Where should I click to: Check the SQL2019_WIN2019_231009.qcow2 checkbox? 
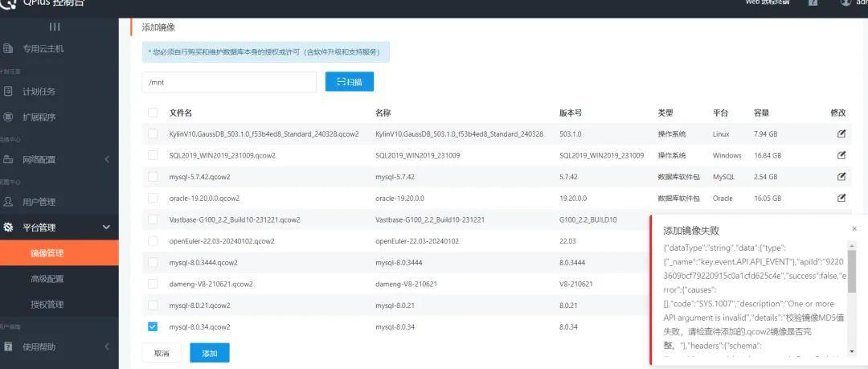click(x=153, y=155)
